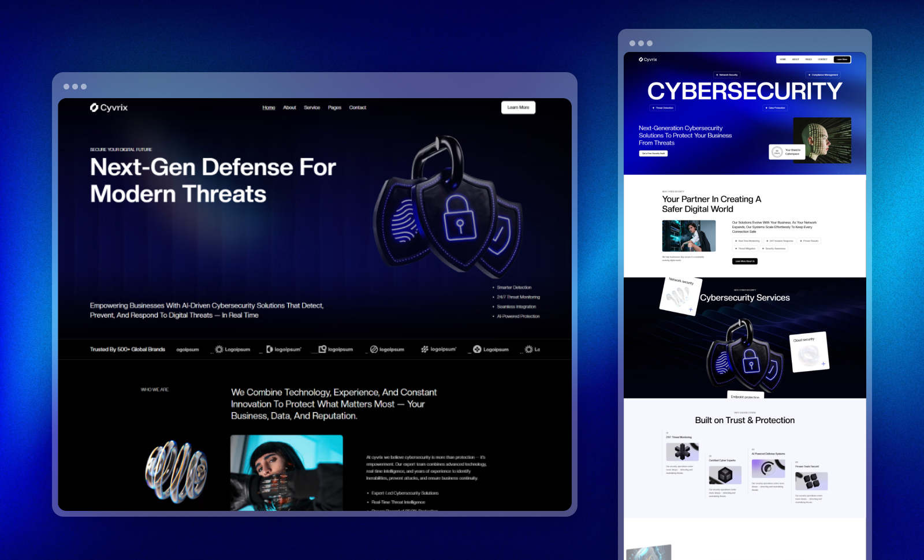Toggle the Threat Mitigation feature chip
The height and width of the screenshot is (560, 924).
745,248
